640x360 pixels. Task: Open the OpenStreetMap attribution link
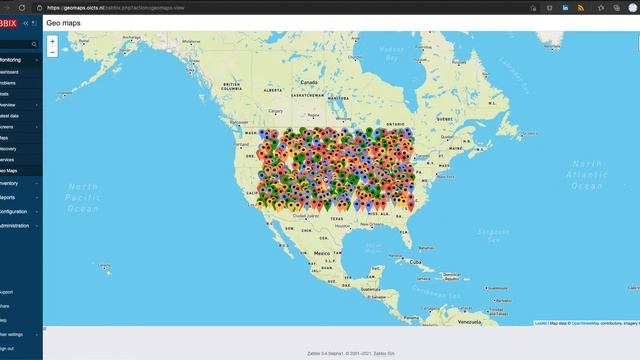click(585, 323)
